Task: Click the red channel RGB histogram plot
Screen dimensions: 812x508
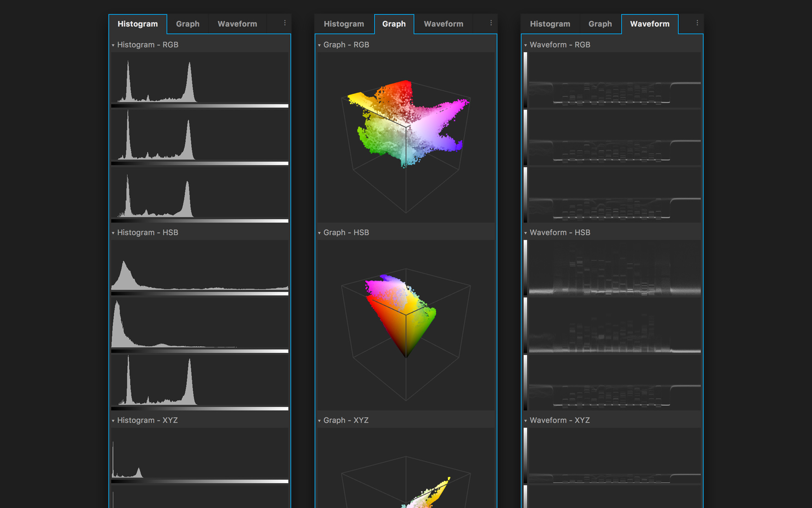Action: pyautogui.click(x=200, y=78)
